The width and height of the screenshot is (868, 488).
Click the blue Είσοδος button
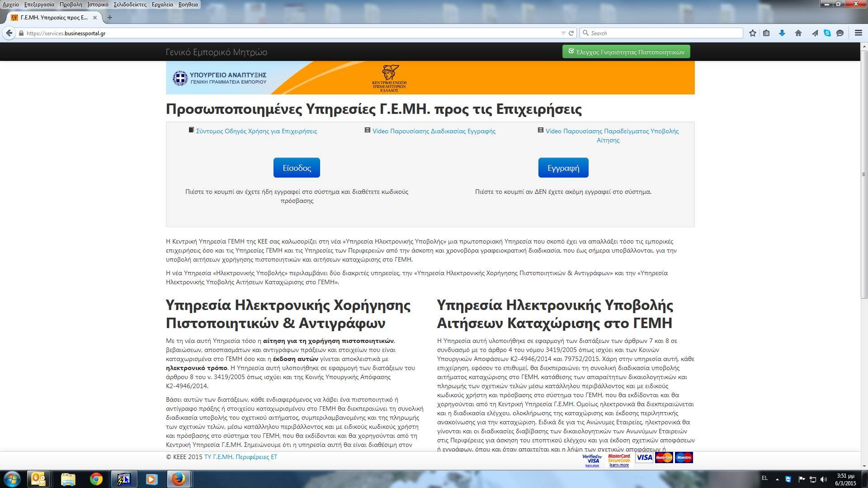(297, 168)
